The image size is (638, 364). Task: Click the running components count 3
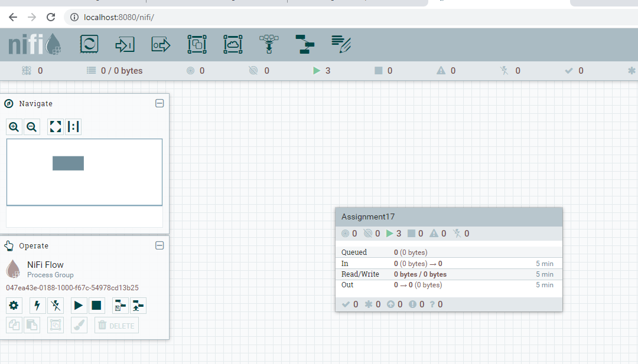(x=327, y=71)
